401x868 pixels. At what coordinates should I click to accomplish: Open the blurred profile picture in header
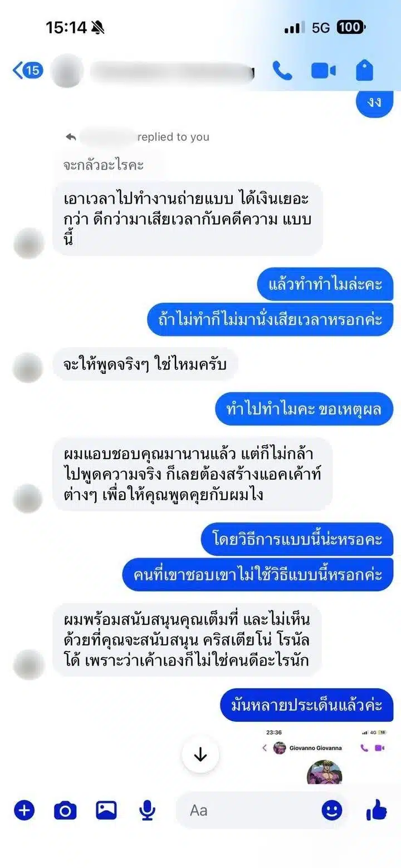(x=67, y=71)
